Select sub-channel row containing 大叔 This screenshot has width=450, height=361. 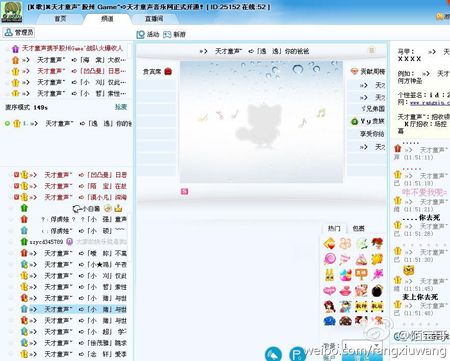pyautogui.click(x=69, y=60)
